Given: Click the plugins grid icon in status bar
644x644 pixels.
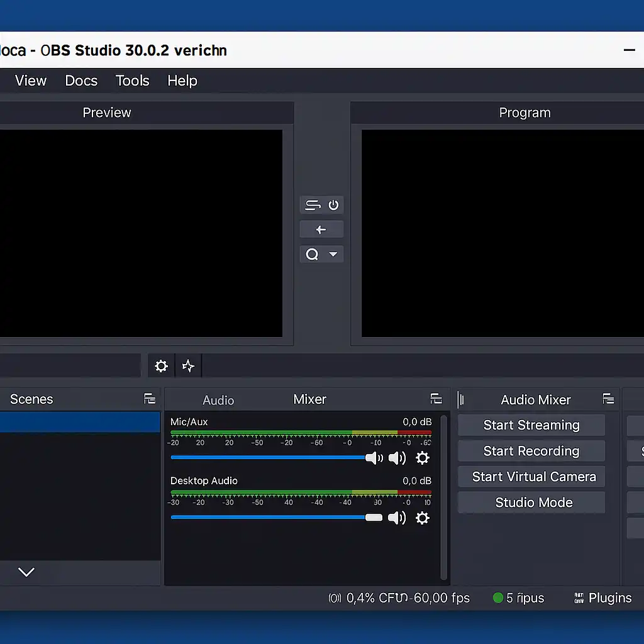Looking at the screenshot, I should point(579,598).
